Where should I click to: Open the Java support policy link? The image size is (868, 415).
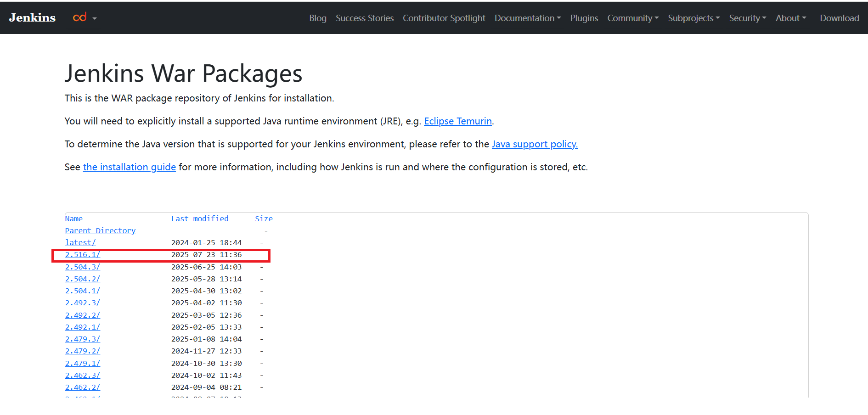[x=535, y=144]
